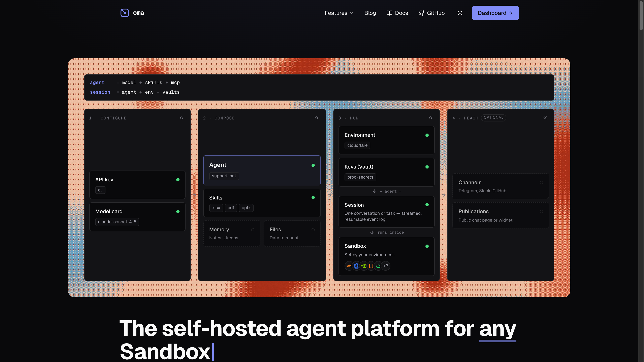Image resolution: width=644 pixels, height=362 pixels.
Task: Select the Publications card
Action: click(501, 215)
